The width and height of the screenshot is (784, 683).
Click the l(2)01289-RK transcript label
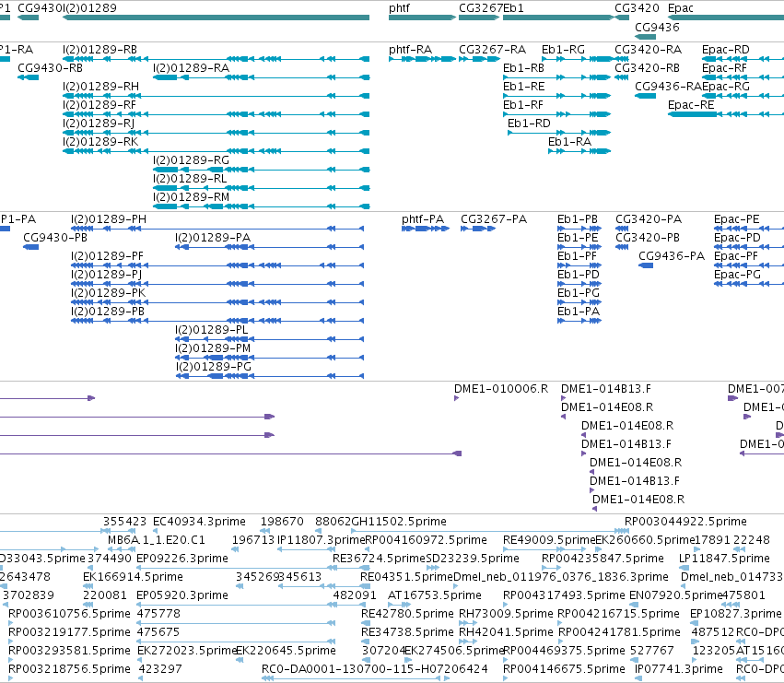pyautogui.click(x=100, y=142)
